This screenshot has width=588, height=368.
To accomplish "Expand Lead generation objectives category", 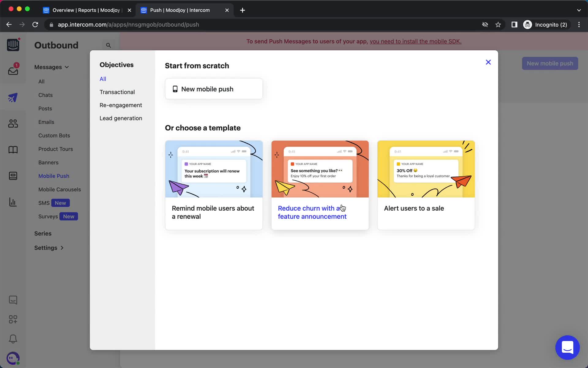I will [121, 118].
